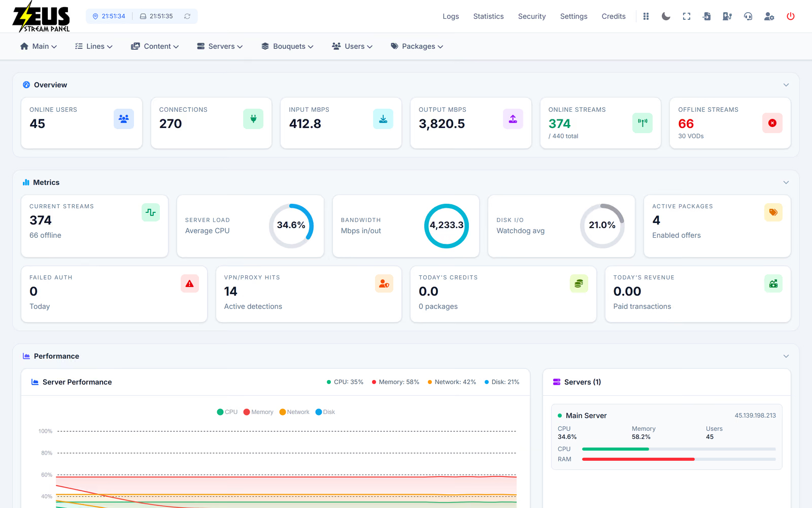Collapse the Metrics section chevron
Image resolution: width=812 pixels, height=508 pixels.
point(786,182)
